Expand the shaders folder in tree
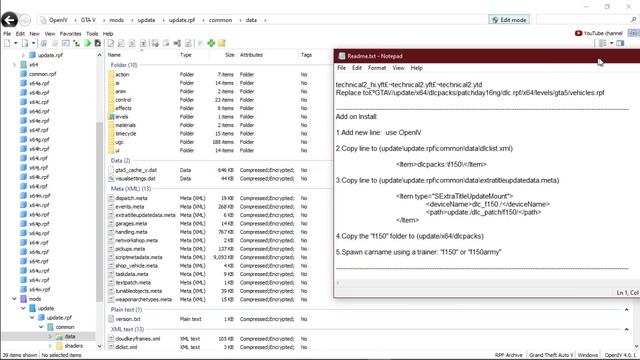Image resolution: width=640 pixels, height=360 pixels. 50,346
